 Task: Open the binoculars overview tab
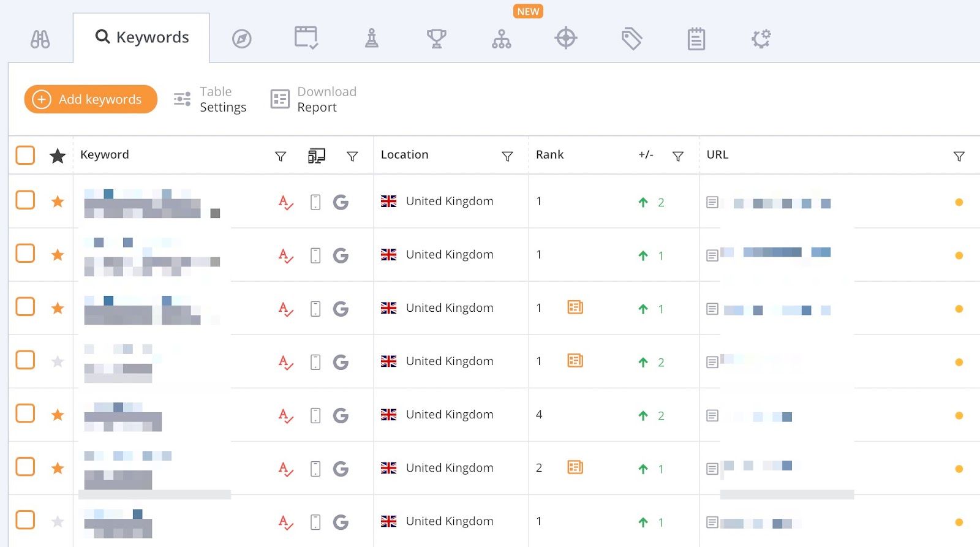[40, 39]
